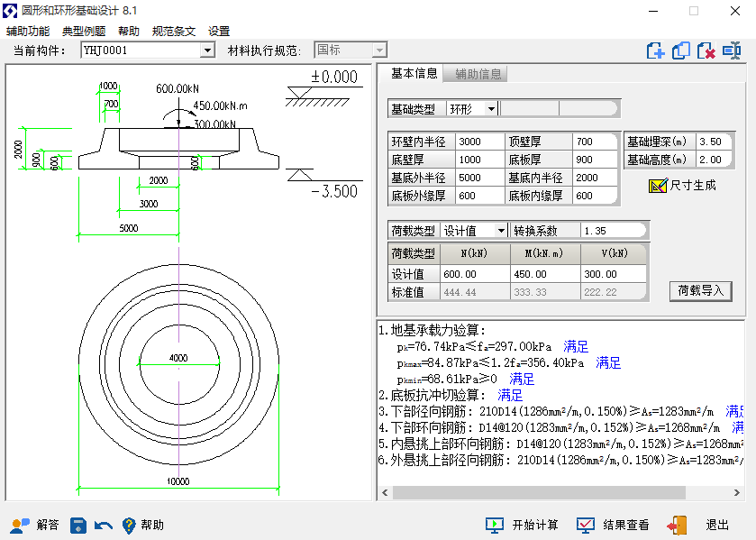Click the blue save disk icon
This screenshot has height=540, width=756.
(78, 525)
